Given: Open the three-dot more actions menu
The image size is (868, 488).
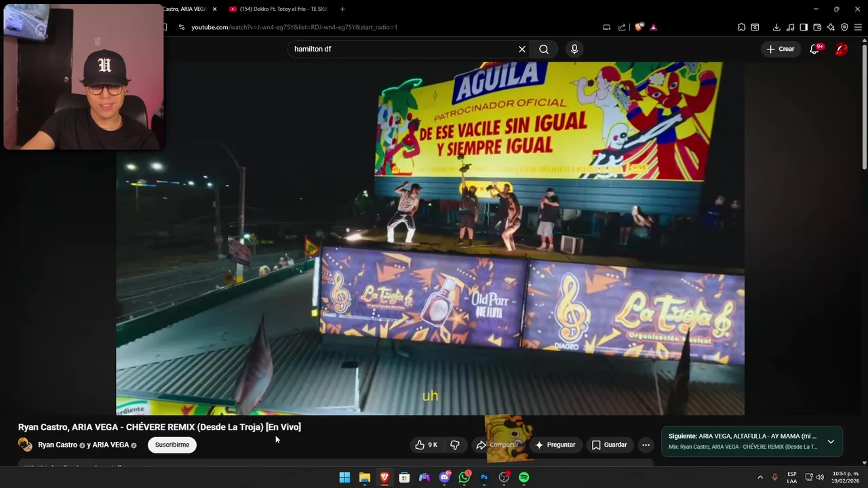Looking at the screenshot, I should click(x=646, y=445).
